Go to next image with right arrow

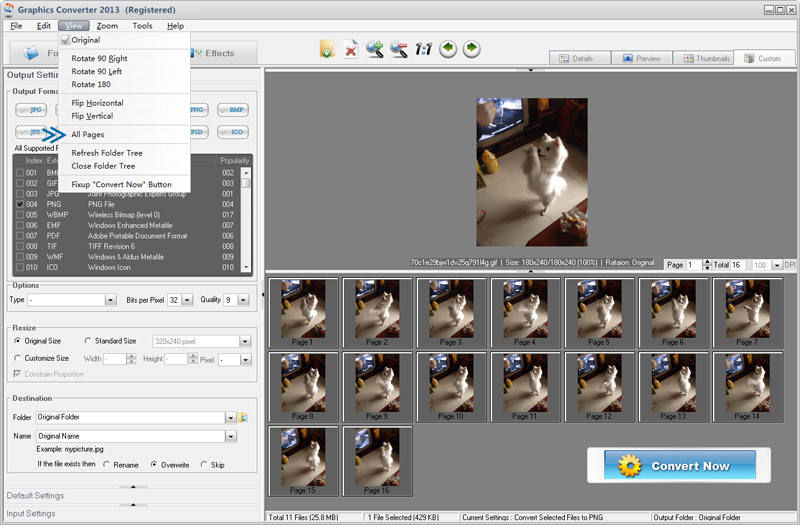[471, 49]
